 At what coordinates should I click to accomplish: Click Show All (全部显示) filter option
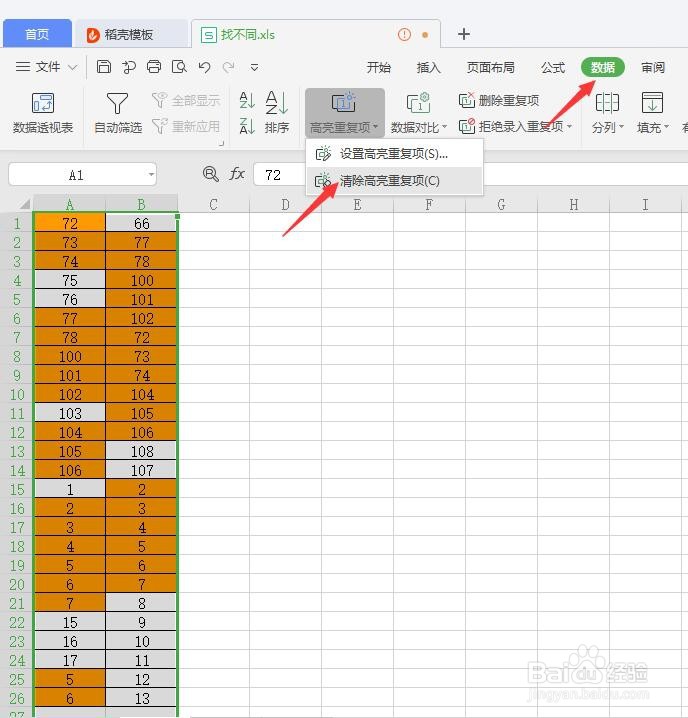click(186, 100)
